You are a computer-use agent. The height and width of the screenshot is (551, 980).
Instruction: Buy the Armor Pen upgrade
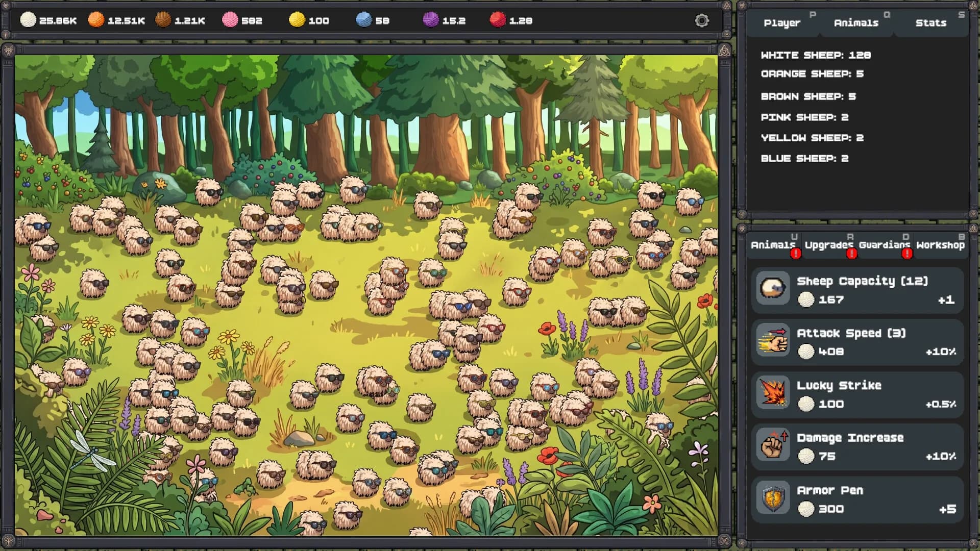coord(857,499)
